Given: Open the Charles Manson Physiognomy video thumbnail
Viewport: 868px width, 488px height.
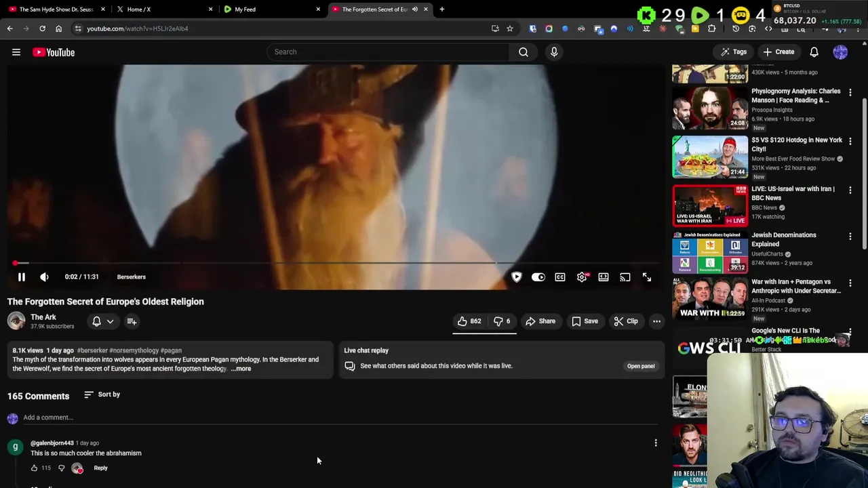Looking at the screenshot, I should (x=709, y=108).
